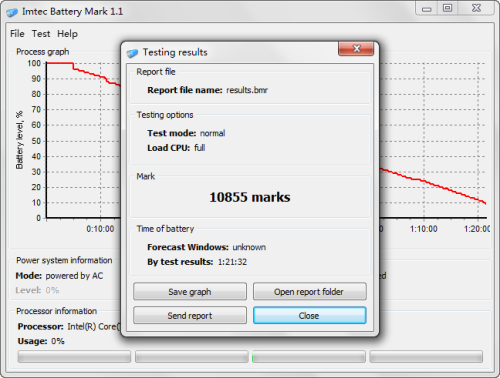
Task: Click the Testing results dialog title text
Action: [x=175, y=52]
